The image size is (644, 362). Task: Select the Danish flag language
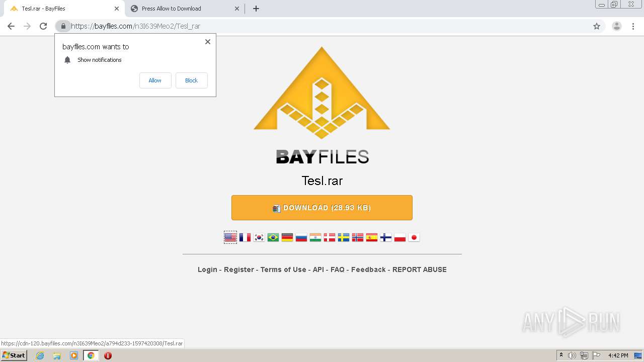coord(330,237)
